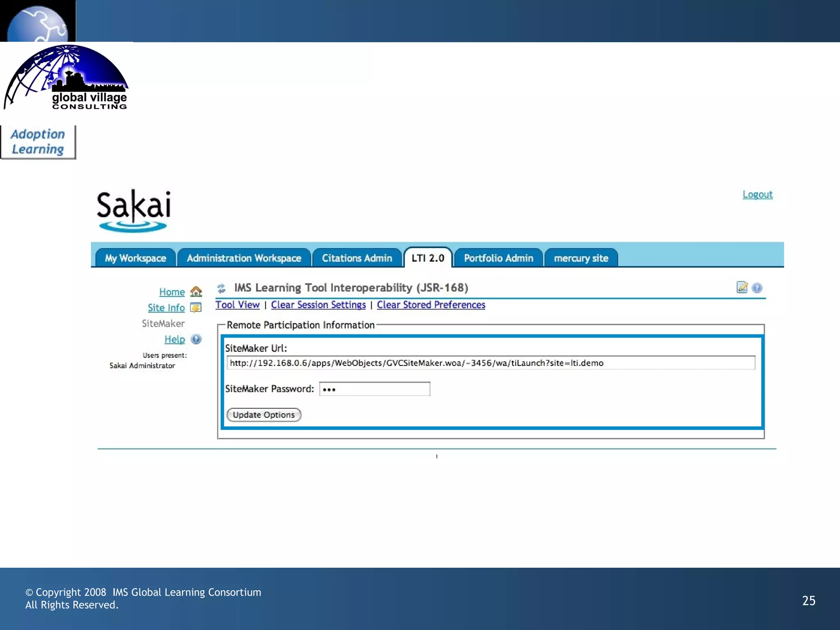Click Clear Session Settings link

[x=318, y=305]
